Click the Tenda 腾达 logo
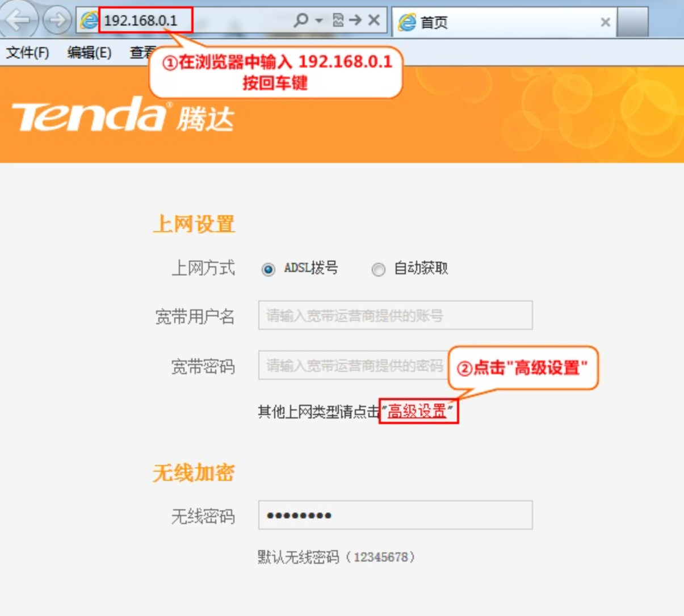The height and width of the screenshot is (616, 684). [x=123, y=115]
